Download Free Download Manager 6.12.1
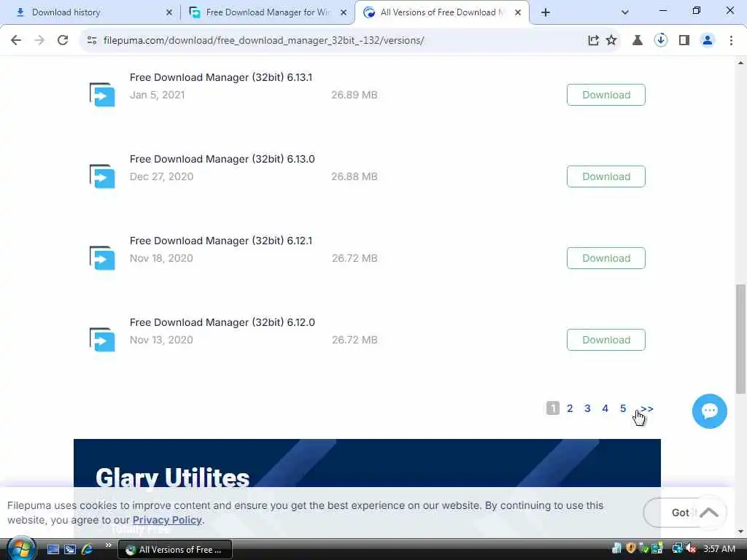The height and width of the screenshot is (560, 747). (x=606, y=258)
